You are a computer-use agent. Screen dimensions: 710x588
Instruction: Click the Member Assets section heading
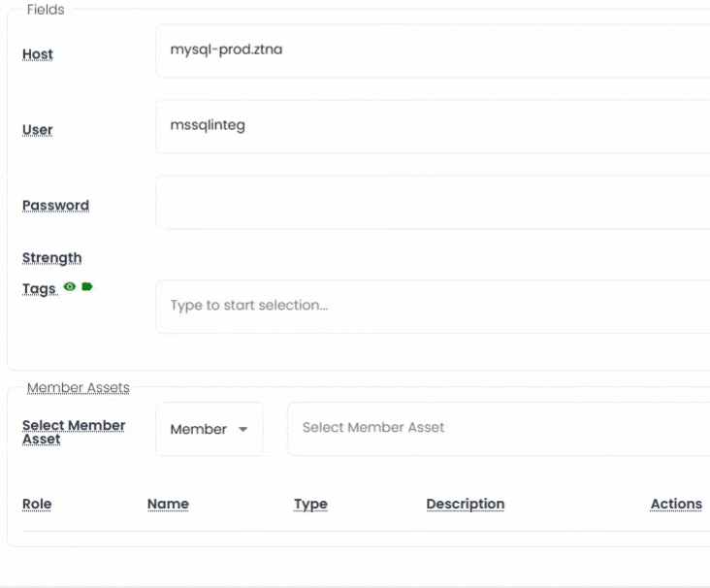point(78,388)
